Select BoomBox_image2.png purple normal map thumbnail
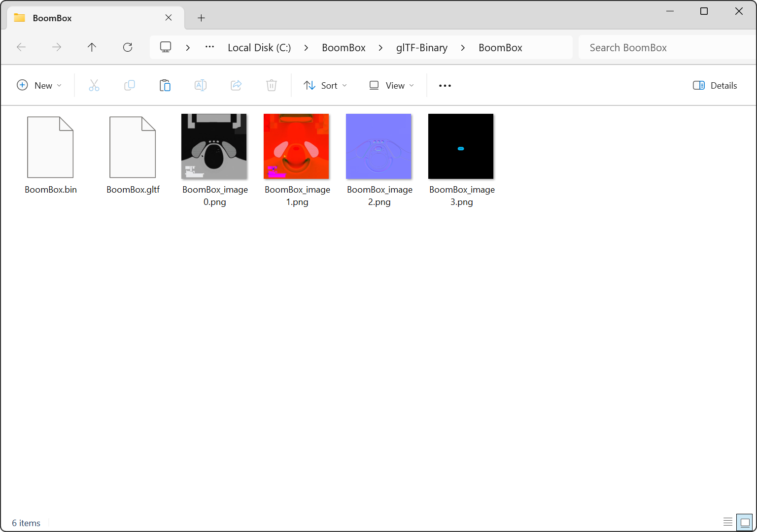Screen dimensions: 757x532 (x=378, y=146)
